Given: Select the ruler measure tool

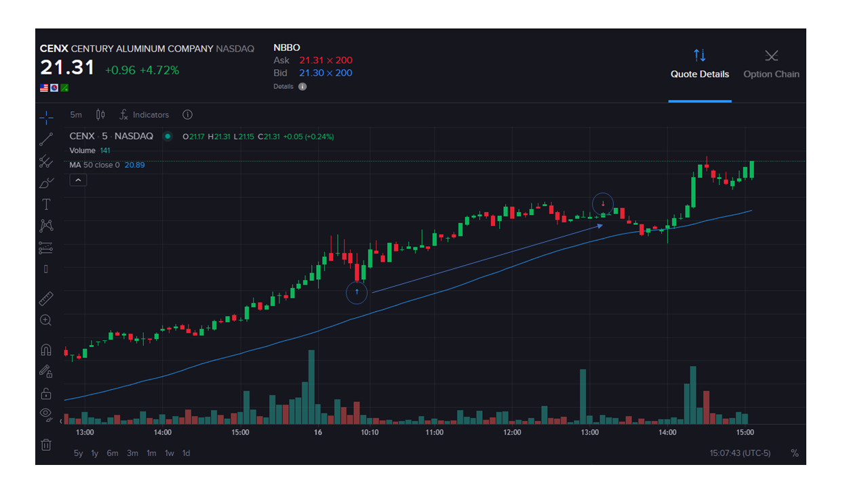Looking at the screenshot, I should coord(46,299).
